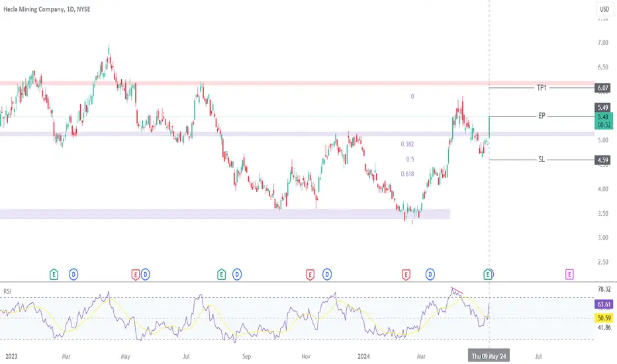Click the 3.50 price scale label

(x=603, y=213)
